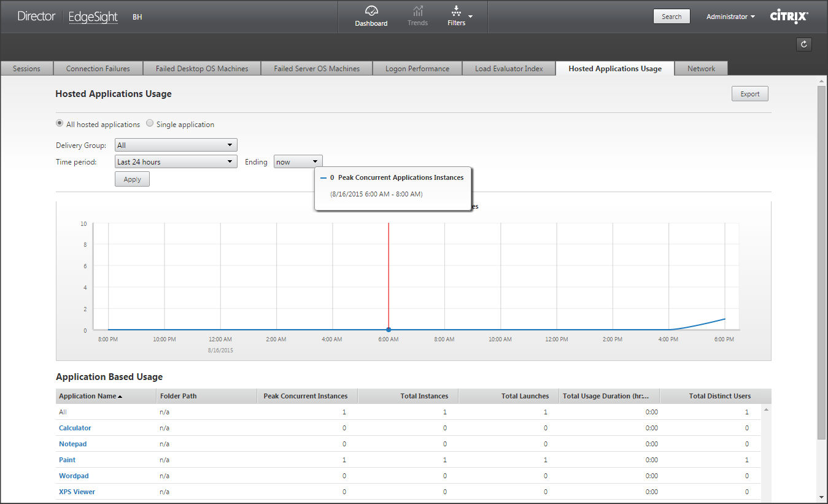The height and width of the screenshot is (504, 828).
Task: Open the Dashboard gauge icon
Action: 371,11
